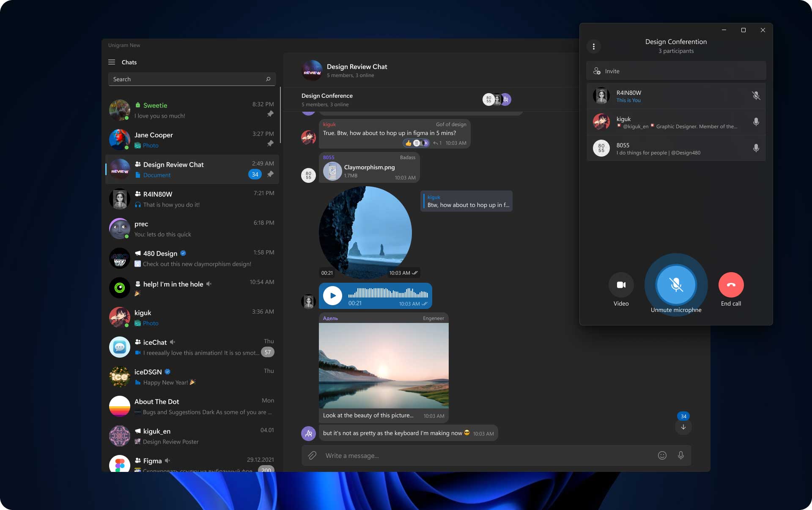Open the sunset landscape photo
Screen dimensions: 812x510
(x=384, y=366)
